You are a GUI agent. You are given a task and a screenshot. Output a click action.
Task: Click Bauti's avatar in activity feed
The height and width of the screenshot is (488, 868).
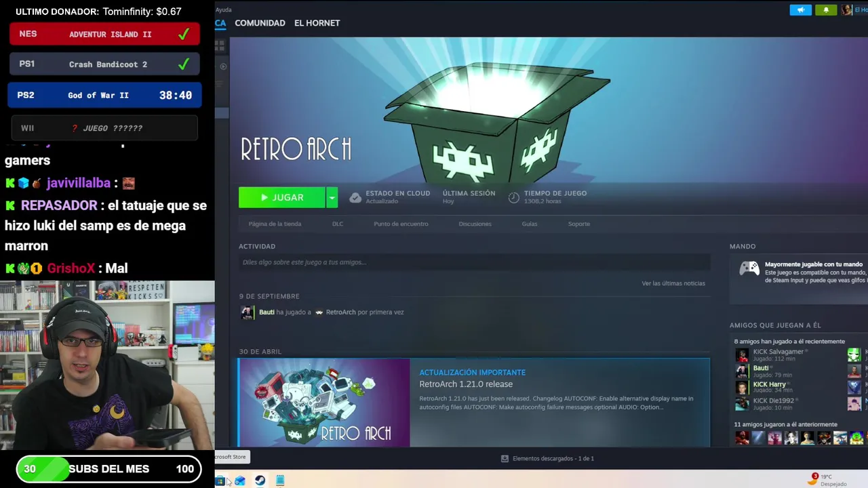point(248,312)
